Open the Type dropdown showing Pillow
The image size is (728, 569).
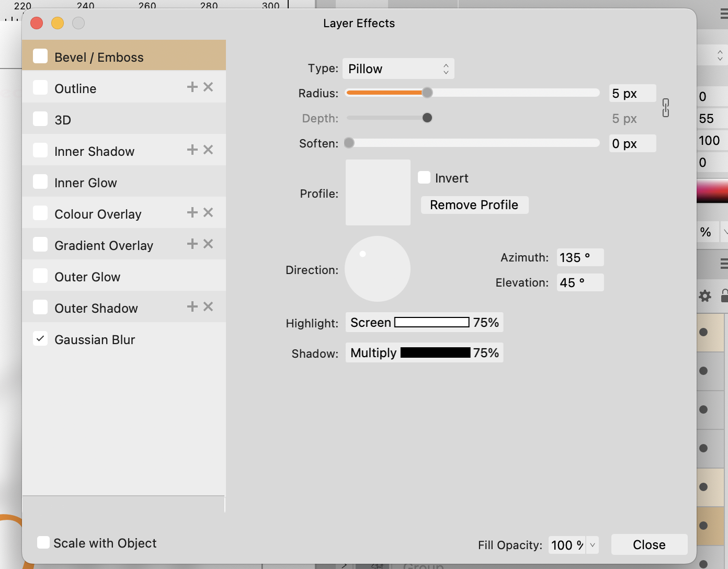point(398,69)
